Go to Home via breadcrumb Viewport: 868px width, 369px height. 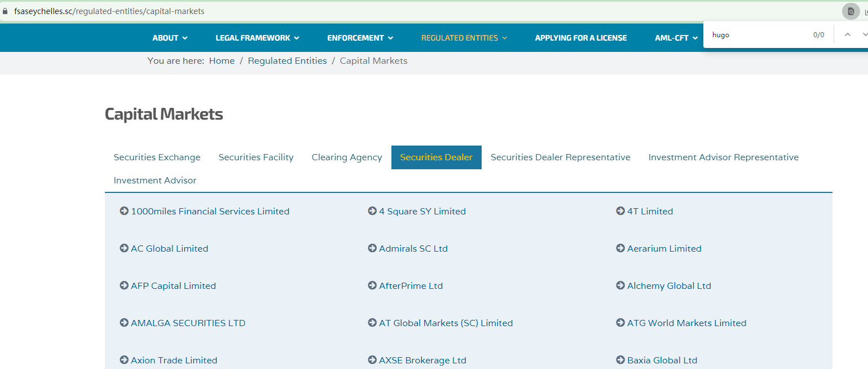click(222, 61)
